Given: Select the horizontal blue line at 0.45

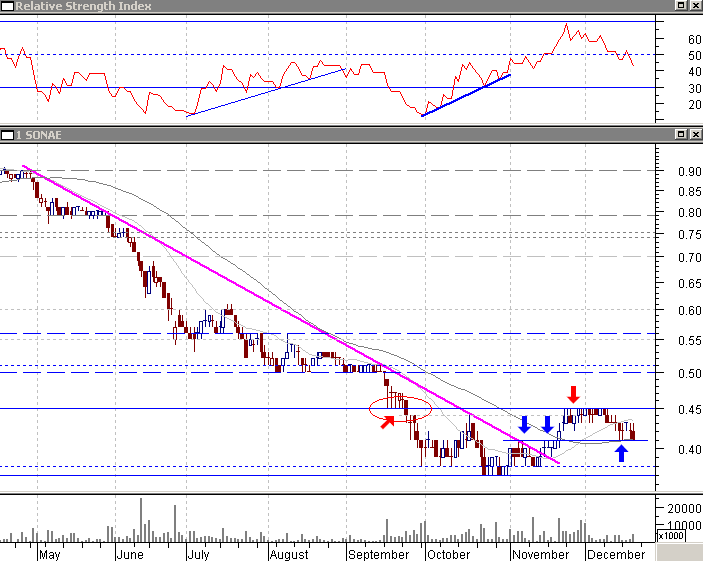Looking at the screenshot, I should click(x=328, y=409).
